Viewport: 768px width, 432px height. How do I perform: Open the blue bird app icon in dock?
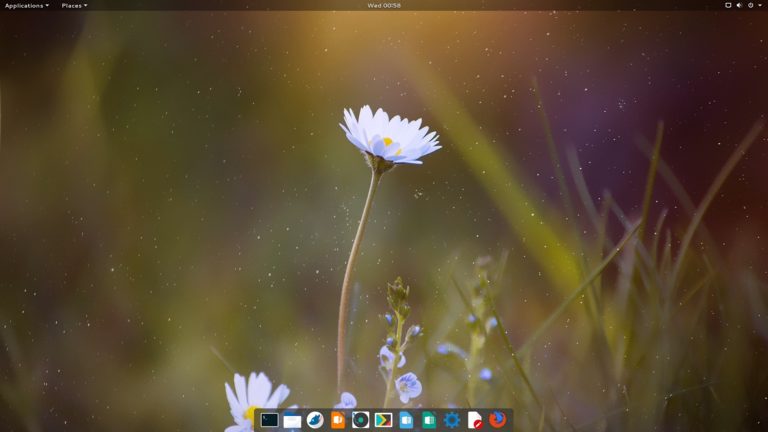click(315, 420)
